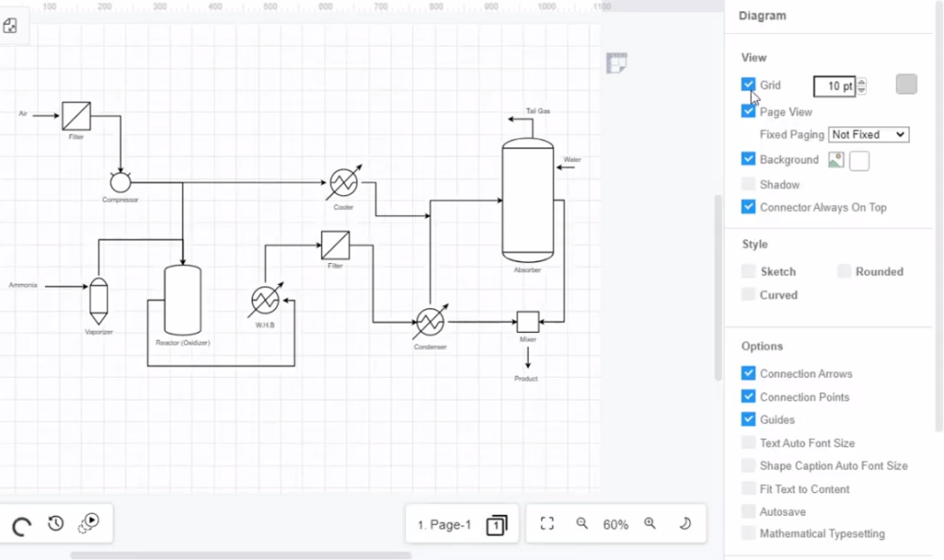Open the pages overview icon beside Page-1
The height and width of the screenshot is (560, 944).
pyautogui.click(x=496, y=524)
